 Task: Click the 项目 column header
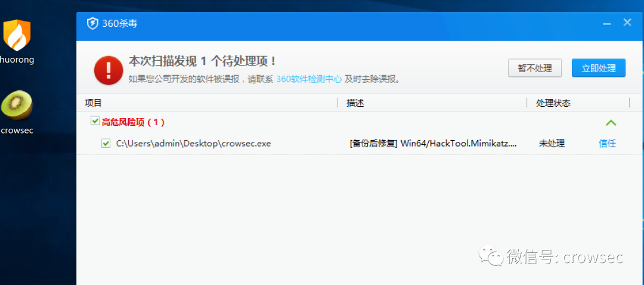coord(93,103)
